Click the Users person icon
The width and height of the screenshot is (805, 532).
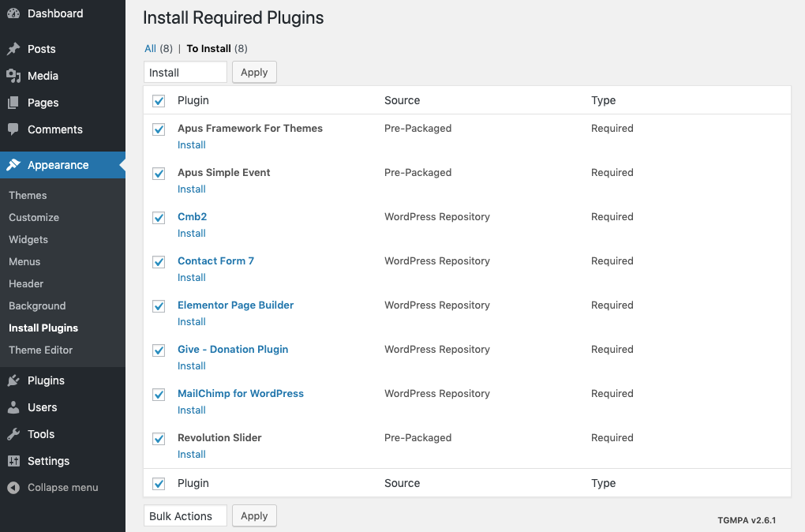(x=14, y=407)
